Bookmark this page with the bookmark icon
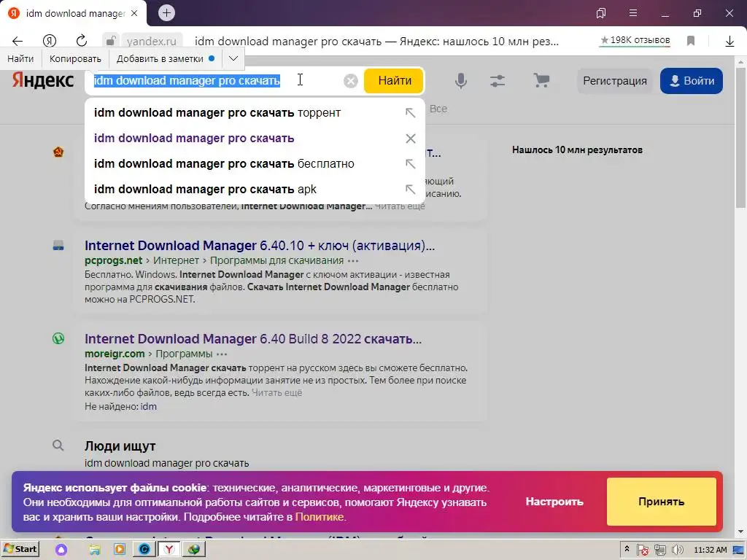The image size is (747, 560). pyautogui.click(x=691, y=41)
